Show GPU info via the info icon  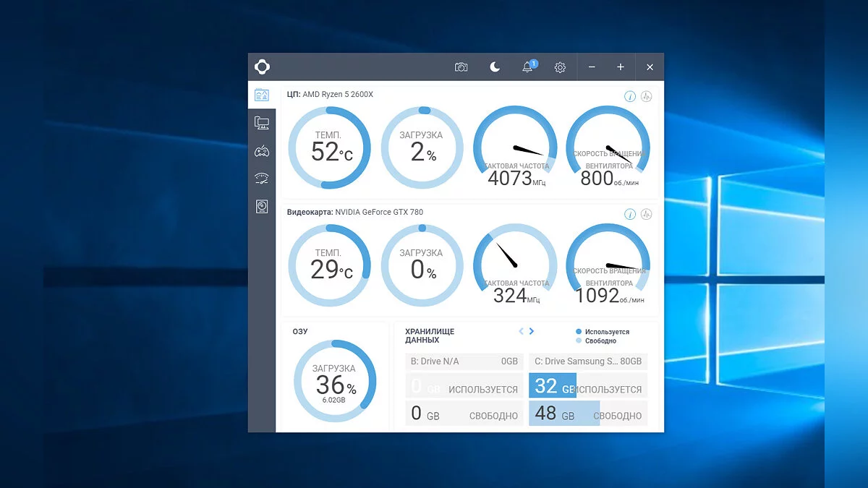click(x=630, y=214)
